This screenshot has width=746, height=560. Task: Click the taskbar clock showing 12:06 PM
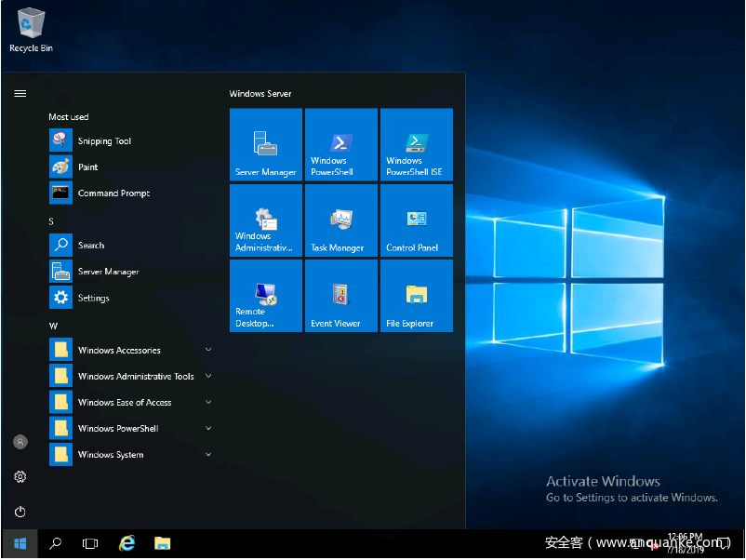686,543
